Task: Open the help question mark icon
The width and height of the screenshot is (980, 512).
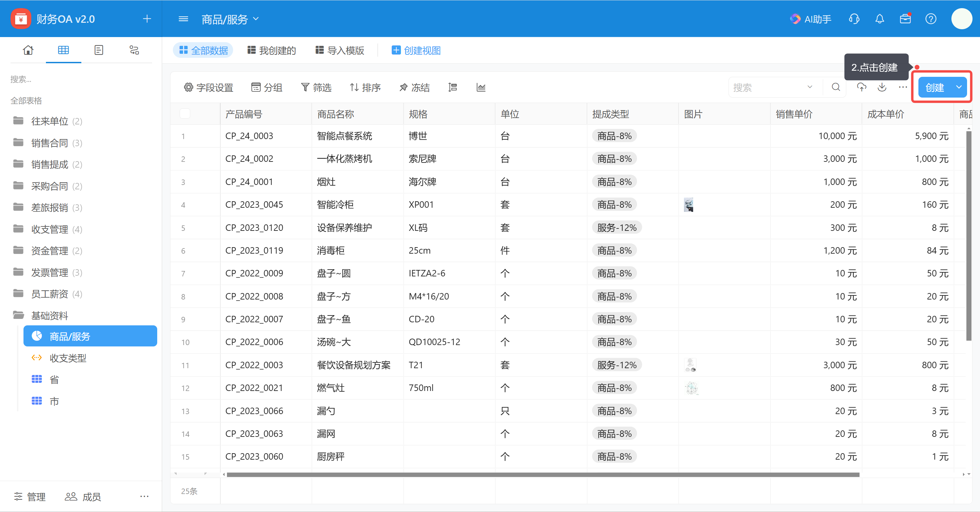Action: coord(931,19)
